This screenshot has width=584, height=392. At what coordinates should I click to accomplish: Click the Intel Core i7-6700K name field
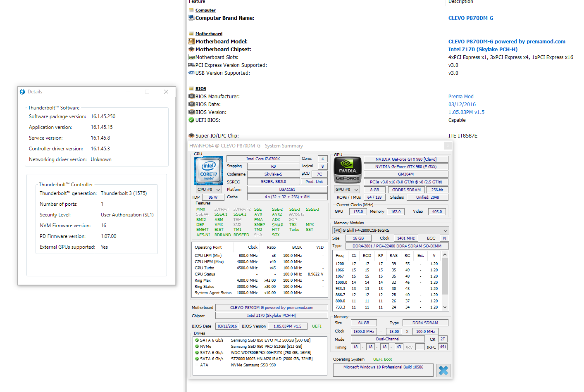263,159
